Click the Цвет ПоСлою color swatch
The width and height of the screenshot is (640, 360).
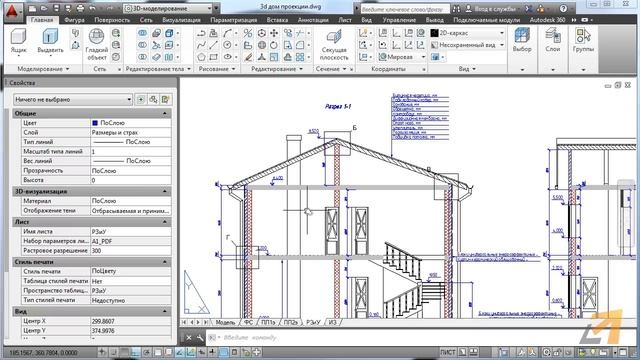(95, 122)
